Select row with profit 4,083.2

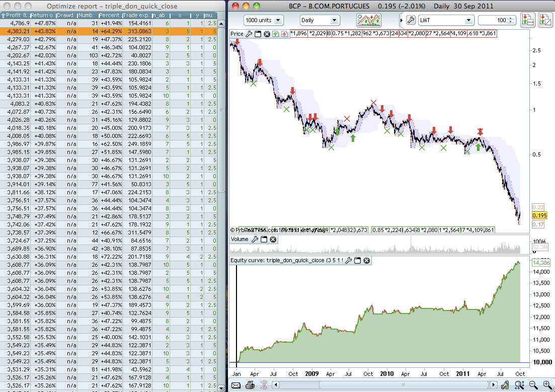108,104
